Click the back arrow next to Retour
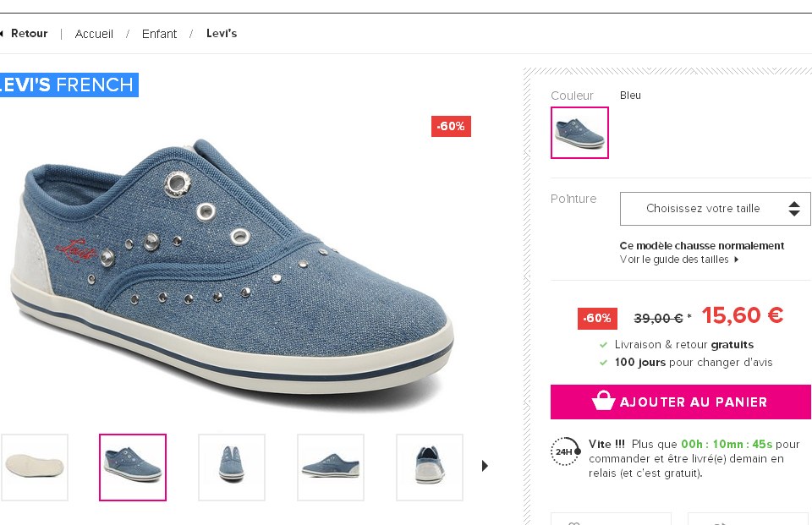 3,34
